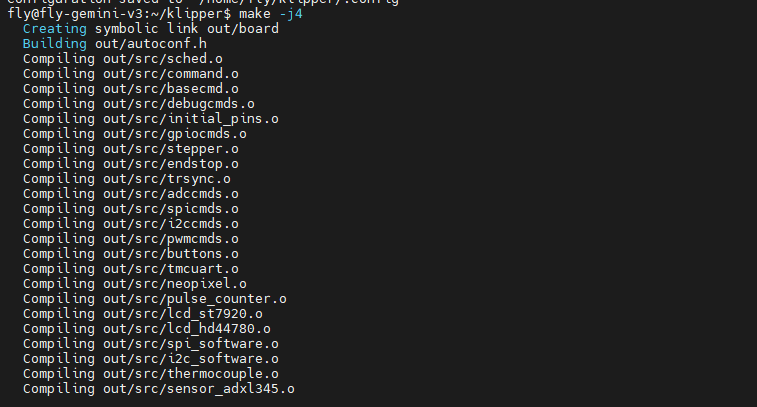Click the line compiling out/src/debugcmds.o
The image size is (757, 407).
138,104
